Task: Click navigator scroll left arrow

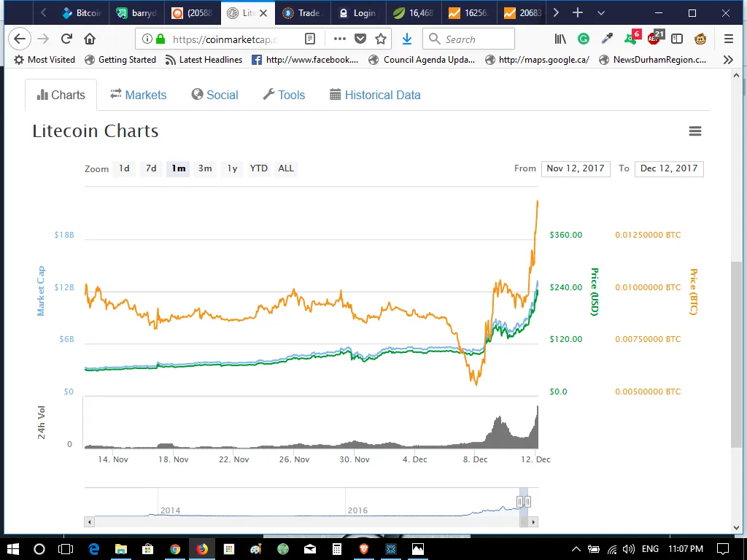Action: 89,522
